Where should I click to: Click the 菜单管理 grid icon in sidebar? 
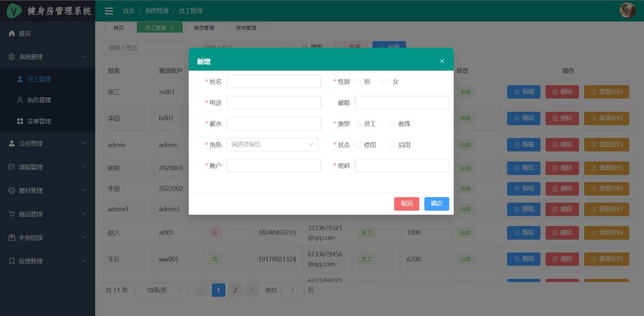20,121
